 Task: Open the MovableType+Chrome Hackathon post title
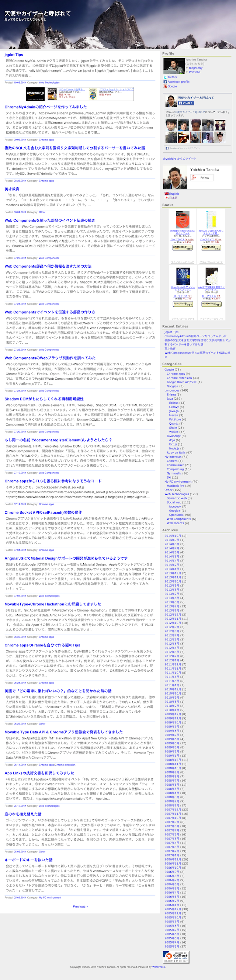[53, 604]
